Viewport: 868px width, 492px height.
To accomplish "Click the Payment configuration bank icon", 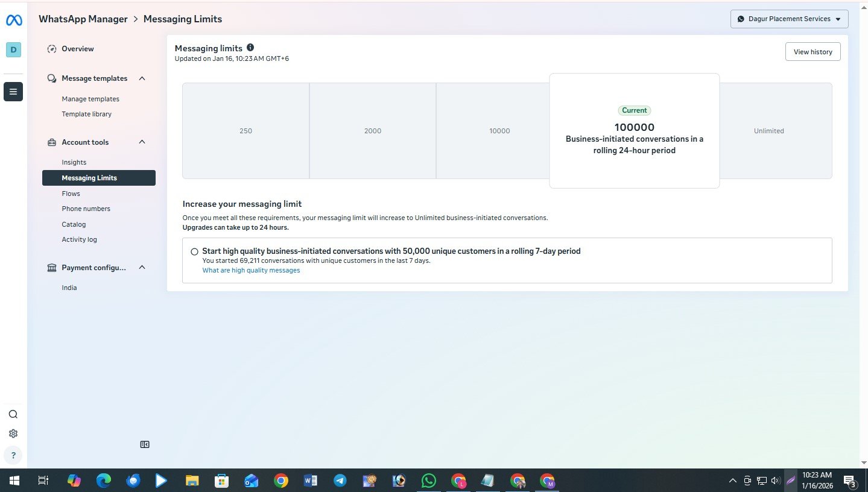I will [52, 267].
